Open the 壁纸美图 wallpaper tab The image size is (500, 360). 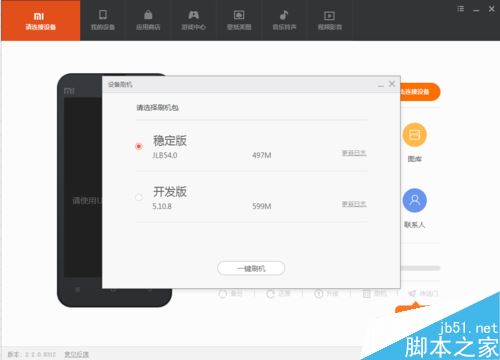click(239, 20)
